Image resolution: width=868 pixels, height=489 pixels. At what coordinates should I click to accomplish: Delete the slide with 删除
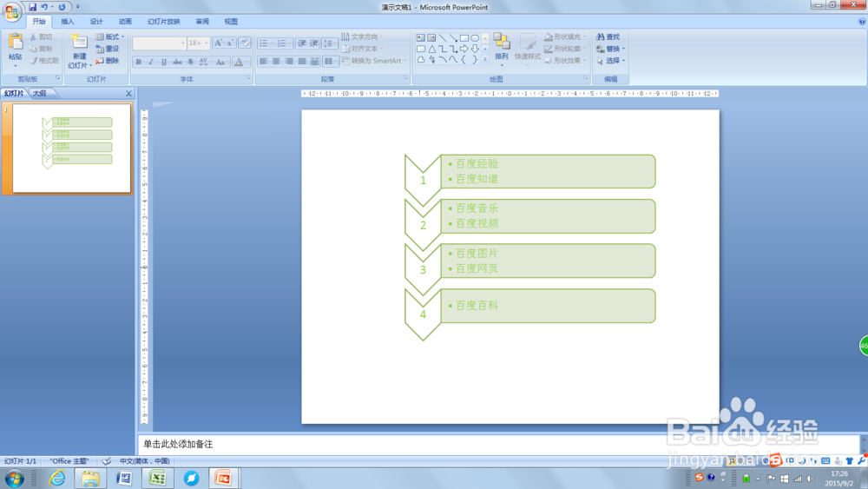pos(108,61)
